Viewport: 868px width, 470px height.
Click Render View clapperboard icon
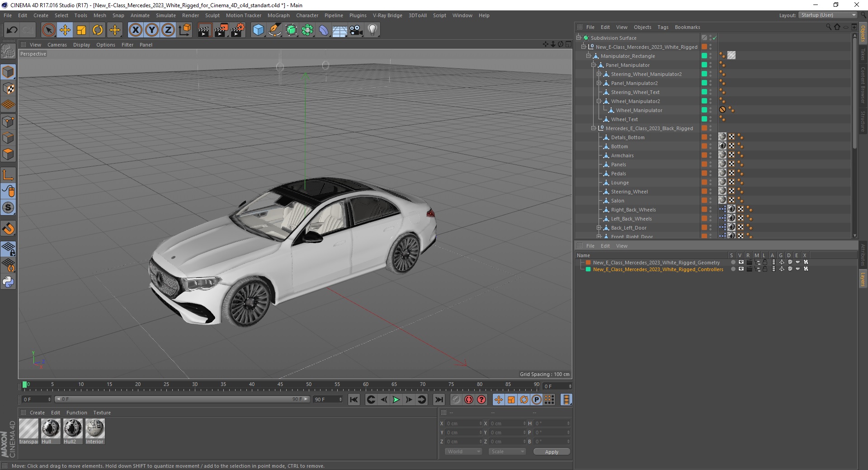[x=204, y=30]
